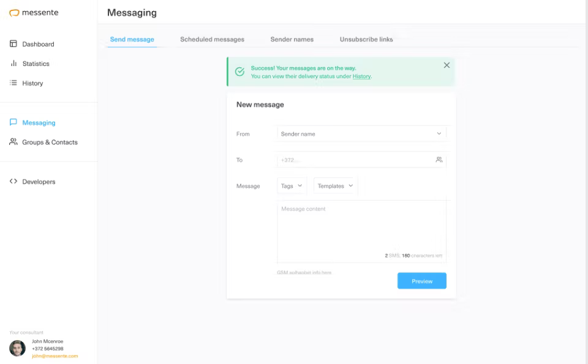Open the Templates dropdown

coord(334,186)
